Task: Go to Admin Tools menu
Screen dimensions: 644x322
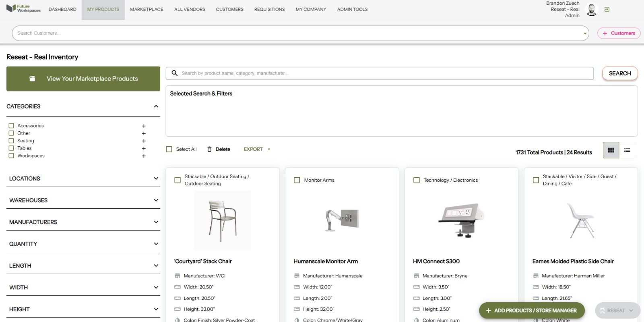Action: [352, 9]
